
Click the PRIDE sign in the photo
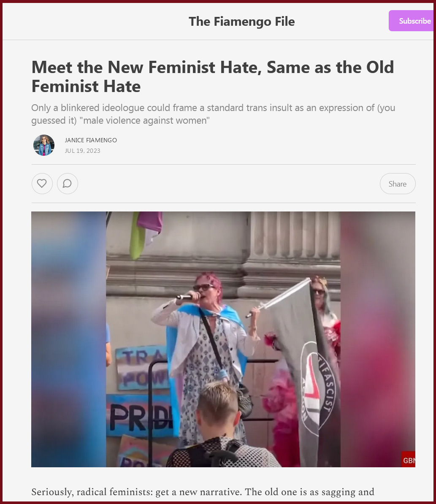[x=140, y=416]
